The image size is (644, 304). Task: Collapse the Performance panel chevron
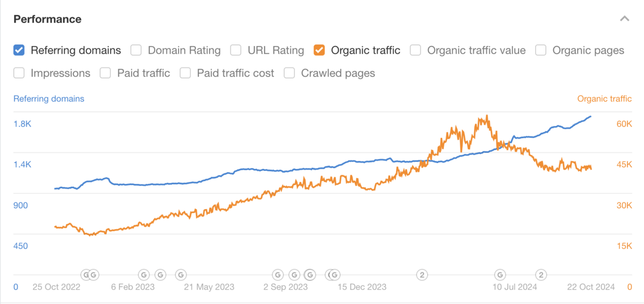(x=624, y=19)
